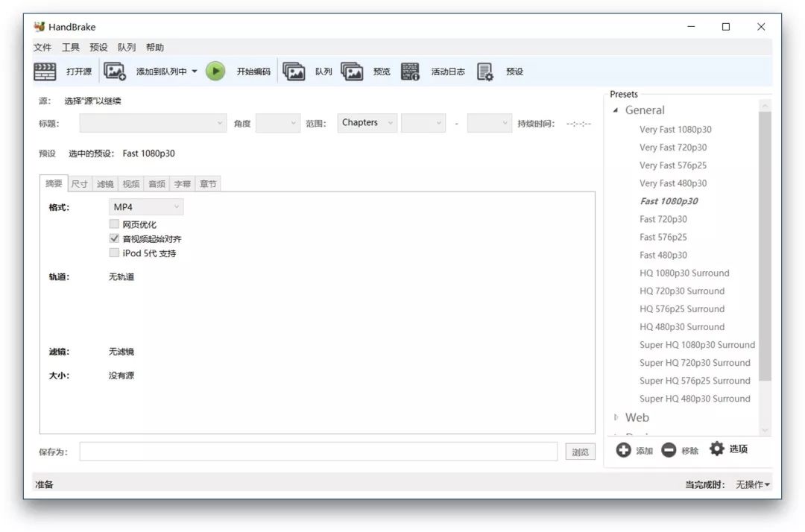Select the Fast 576p25 preset

tap(663, 237)
